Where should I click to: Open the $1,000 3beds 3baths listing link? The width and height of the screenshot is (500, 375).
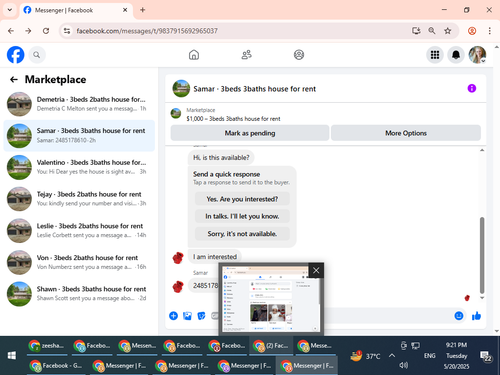tap(233, 119)
